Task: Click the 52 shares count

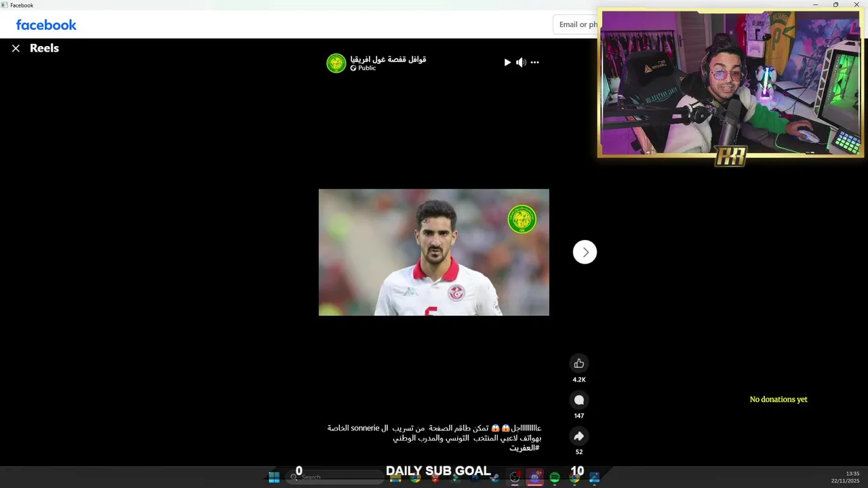Action: [x=579, y=452]
